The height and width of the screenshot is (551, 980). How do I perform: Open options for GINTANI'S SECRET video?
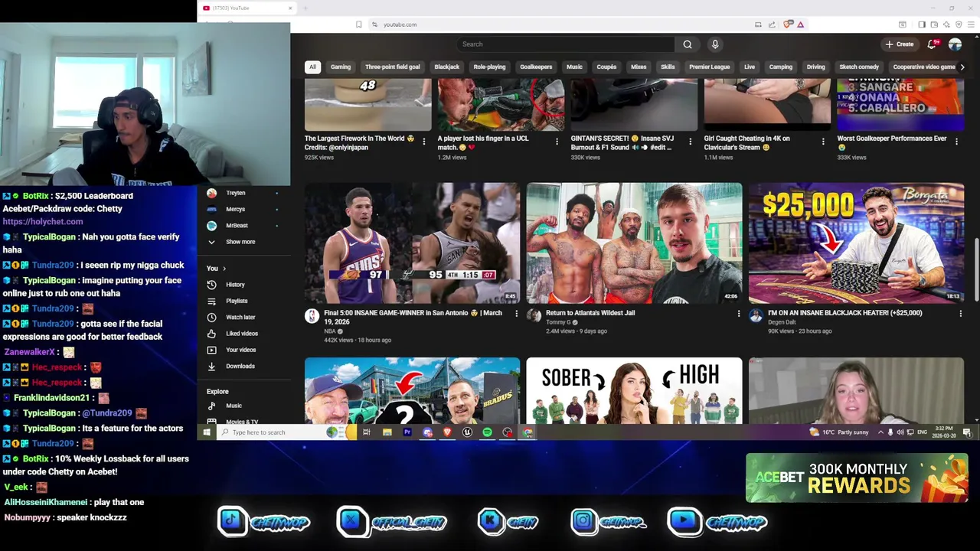coord(690,142)
